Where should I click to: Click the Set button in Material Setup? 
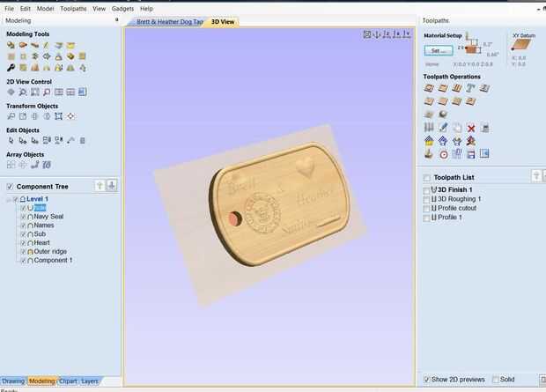439,51
